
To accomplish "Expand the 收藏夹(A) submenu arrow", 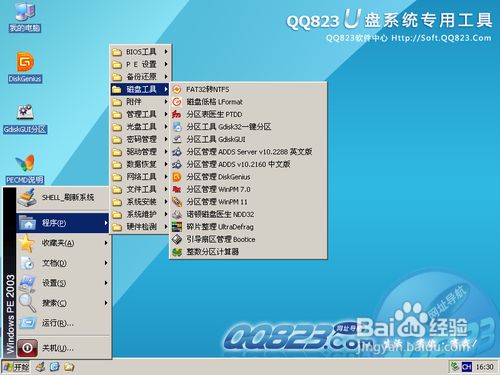I will point(106,243).
